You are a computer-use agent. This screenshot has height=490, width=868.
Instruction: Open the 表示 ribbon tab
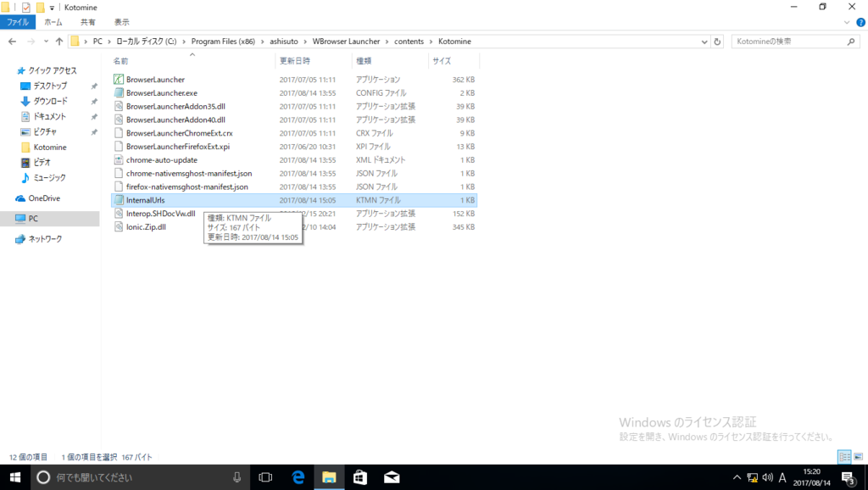(122, 22)
